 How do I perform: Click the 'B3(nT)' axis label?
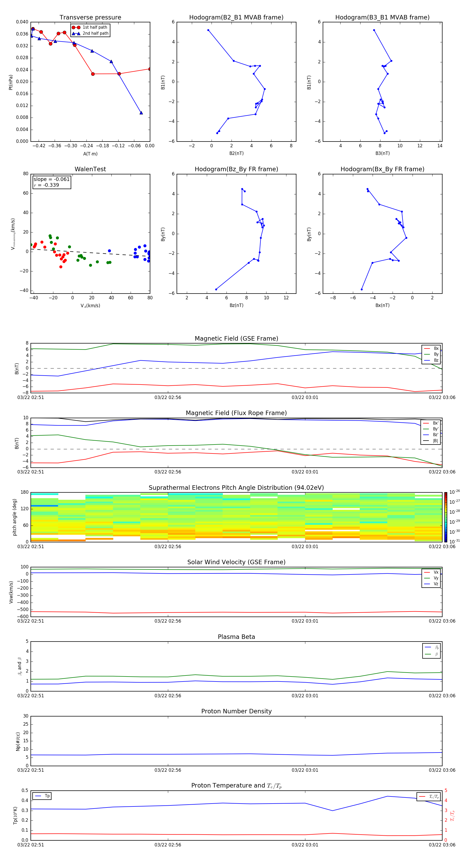382,153
